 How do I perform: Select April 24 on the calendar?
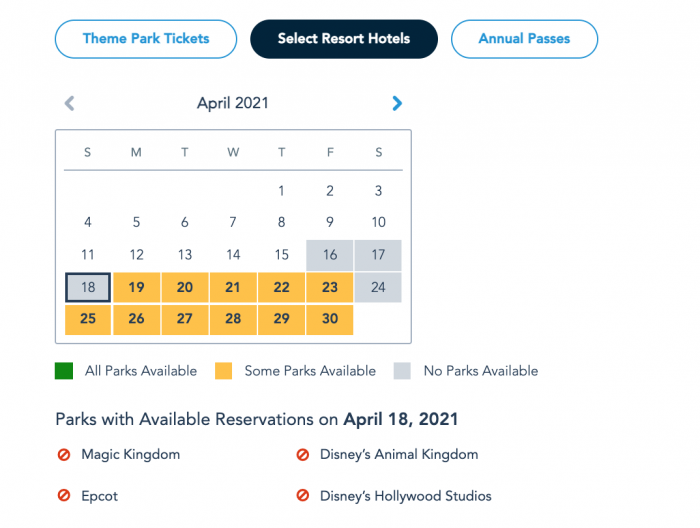pyautogui.click(x=378, y=287)
